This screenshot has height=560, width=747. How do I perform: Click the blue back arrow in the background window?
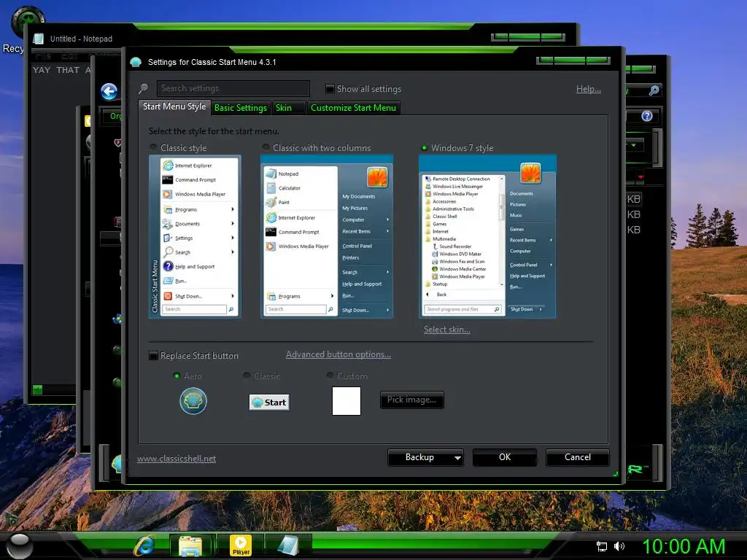tap(109, 91)
